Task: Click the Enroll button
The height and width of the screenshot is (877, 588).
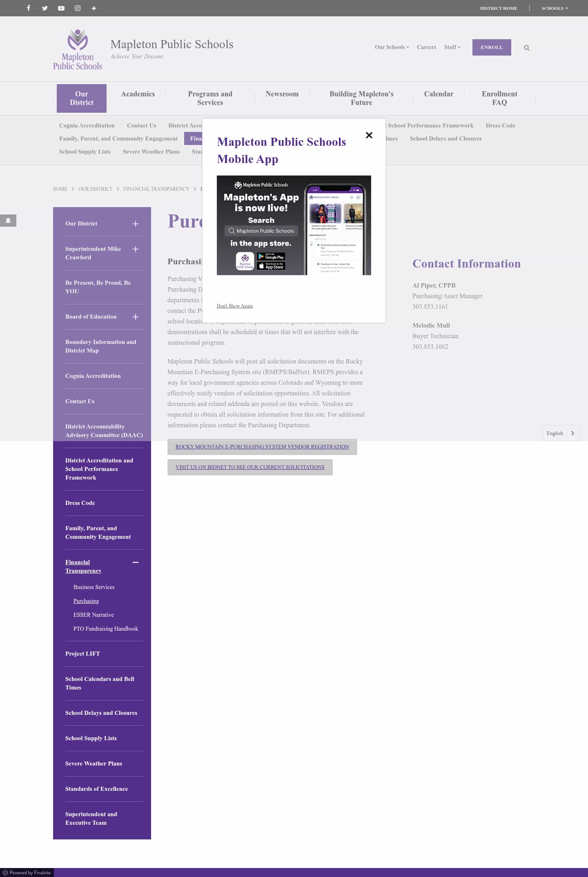Action: (x=492, y=47)
